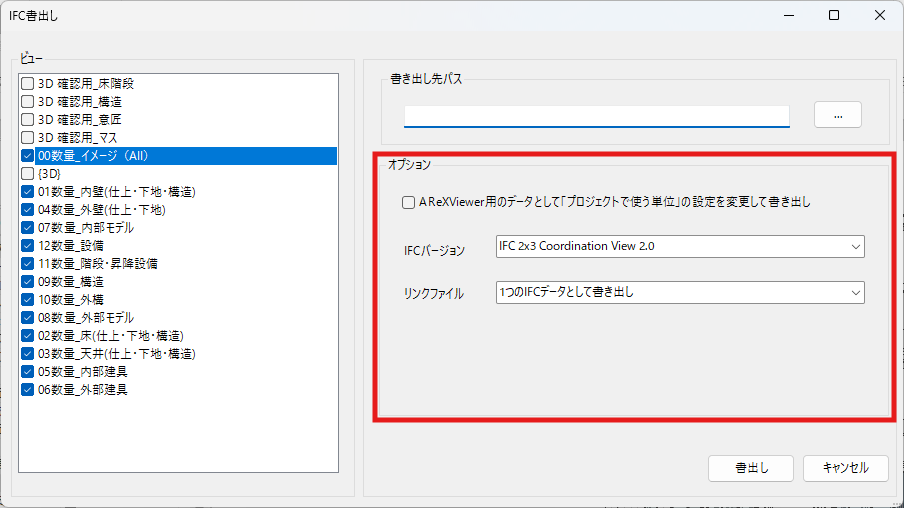Focus the 書き出し先パス text field
This screenshot has height=508, width=904.
[x=596, y=116]
